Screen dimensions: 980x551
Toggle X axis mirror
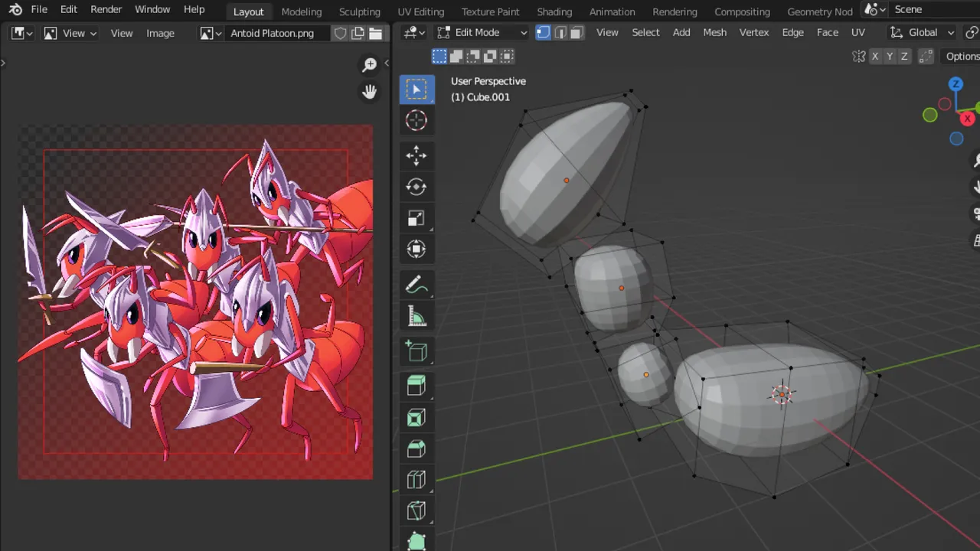coord(875,57)
